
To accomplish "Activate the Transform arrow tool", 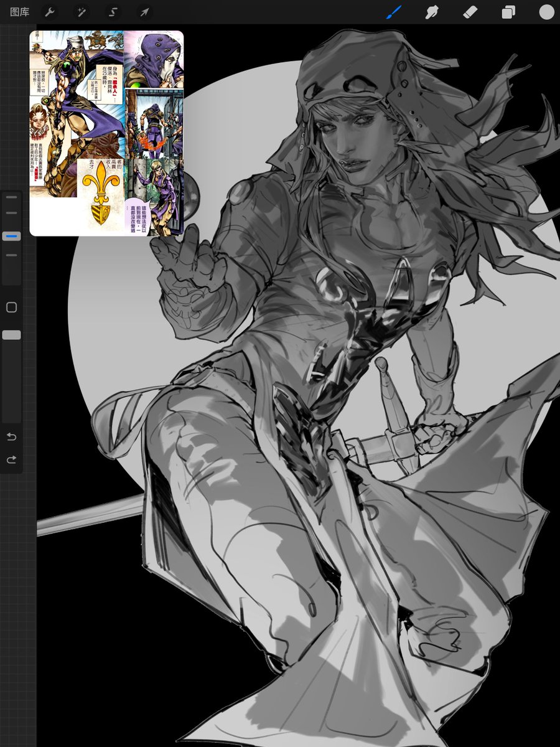I will pyautogui.click(x=144, y=12).
